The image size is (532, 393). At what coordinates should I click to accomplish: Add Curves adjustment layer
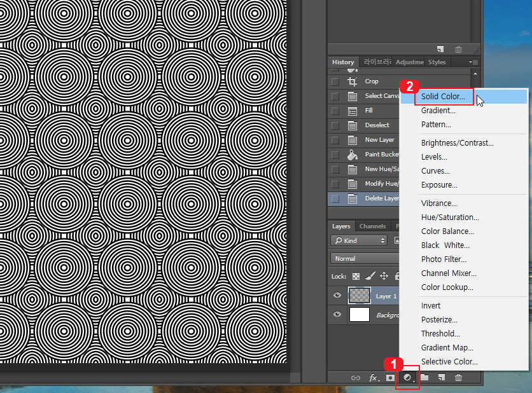(464, 171)
